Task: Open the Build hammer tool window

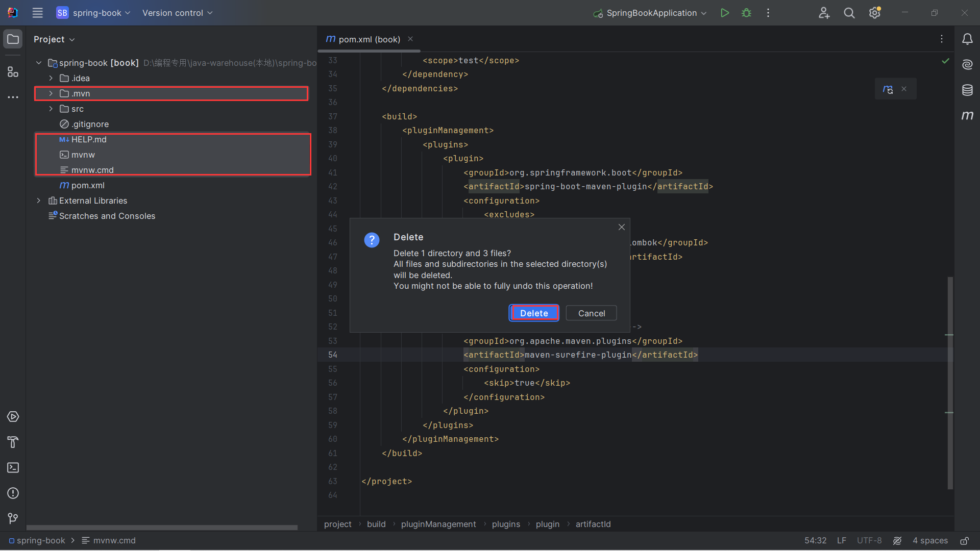Action: click(x=13, y=442)
